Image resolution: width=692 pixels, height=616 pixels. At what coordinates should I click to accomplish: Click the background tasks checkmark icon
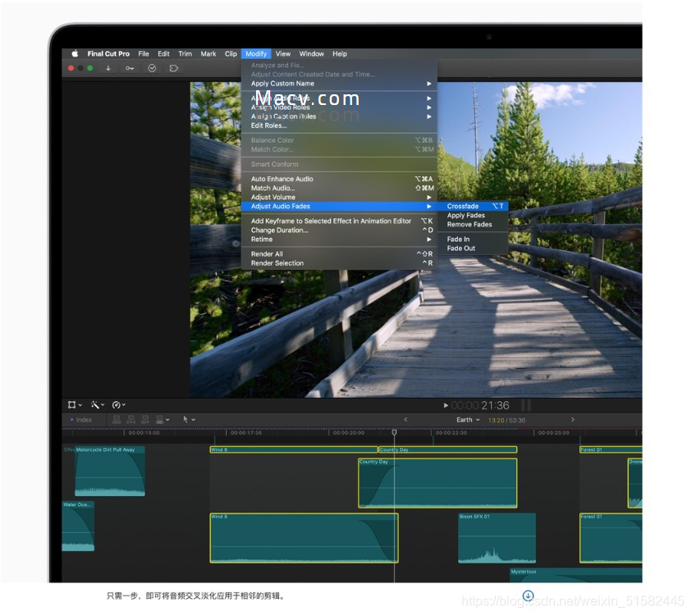point(152,68)
